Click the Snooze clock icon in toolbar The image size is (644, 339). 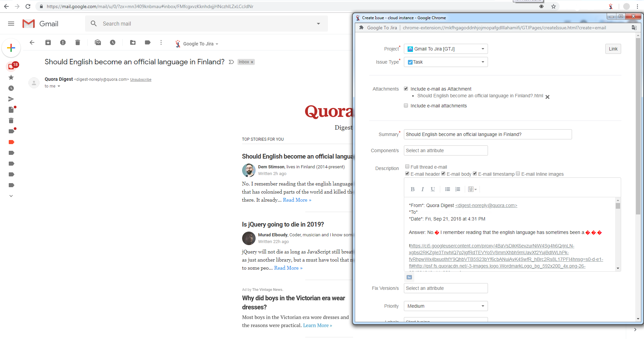113,42
